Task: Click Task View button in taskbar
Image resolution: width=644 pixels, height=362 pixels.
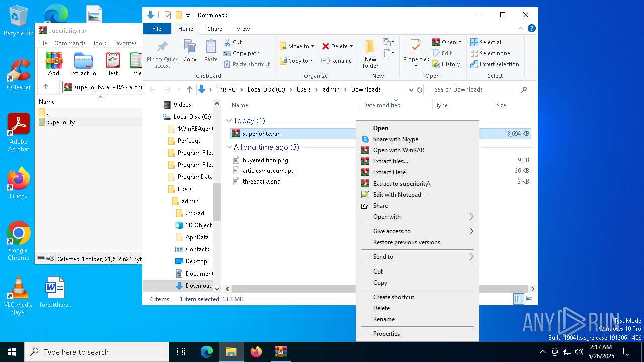Action: pyautogui.click(x=181, y=352)
